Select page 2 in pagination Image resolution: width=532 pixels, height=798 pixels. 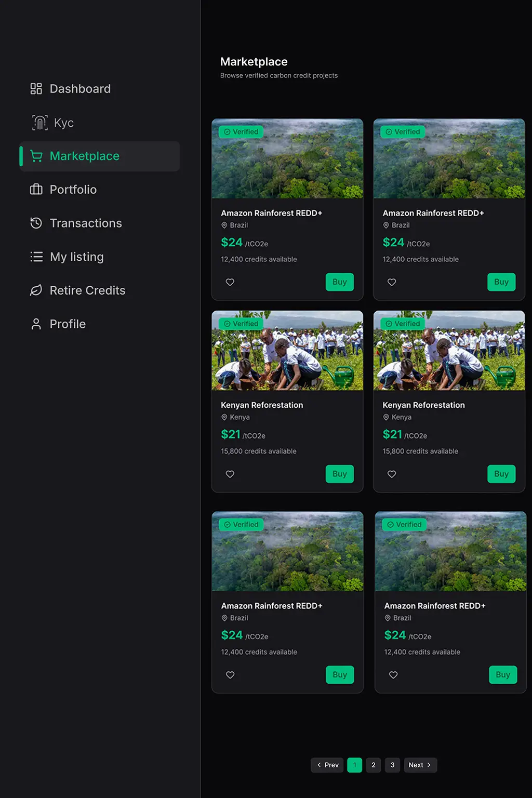coord(374,765)
